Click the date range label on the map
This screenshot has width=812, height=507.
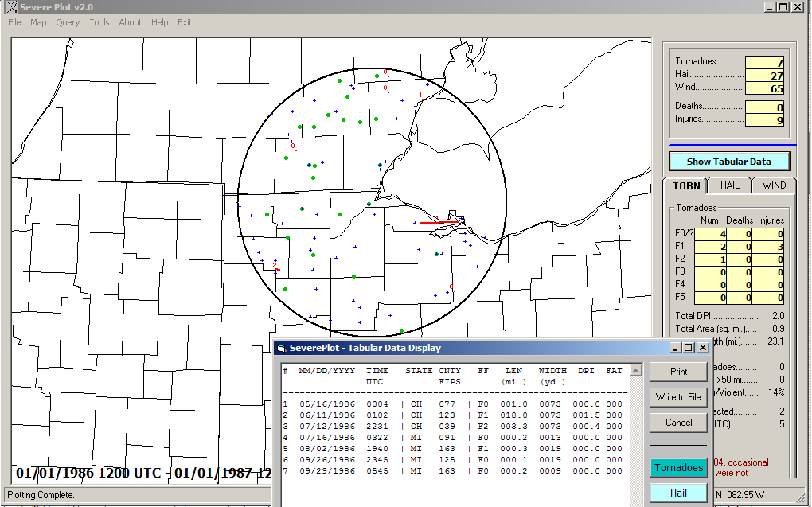(x=143, y=473)
